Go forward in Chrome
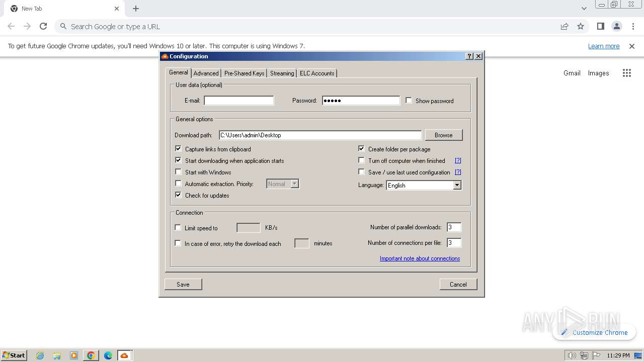 (x=27, y=26)
